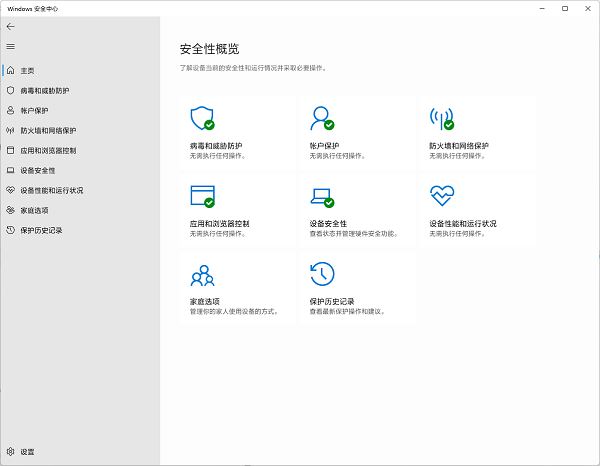Open the large app and browser window icon
This screenshot has width=600, height=466.
tap(203, 196)
